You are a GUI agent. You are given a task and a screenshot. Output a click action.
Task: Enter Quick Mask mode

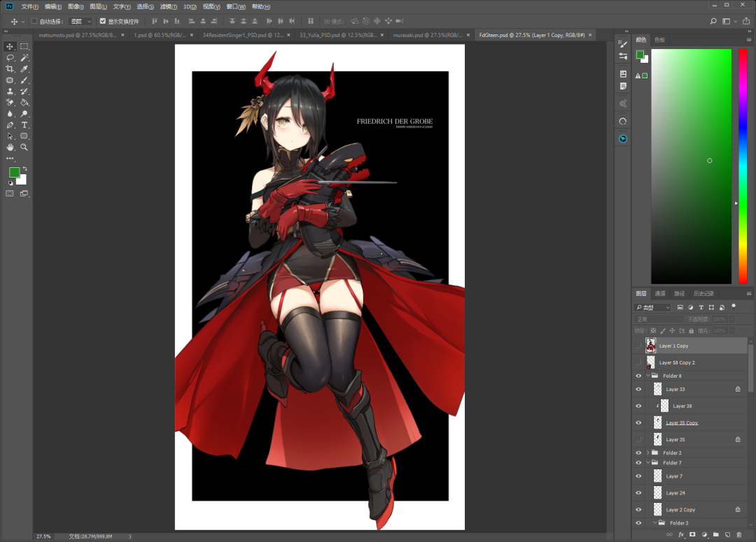click(10, 194)
